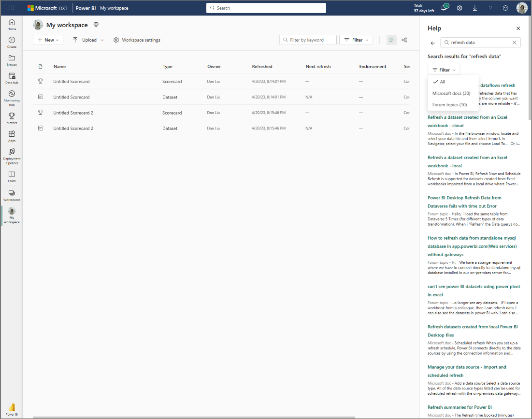Click the feedback smiley icon
532x419 pixels.
coord(505,8)
